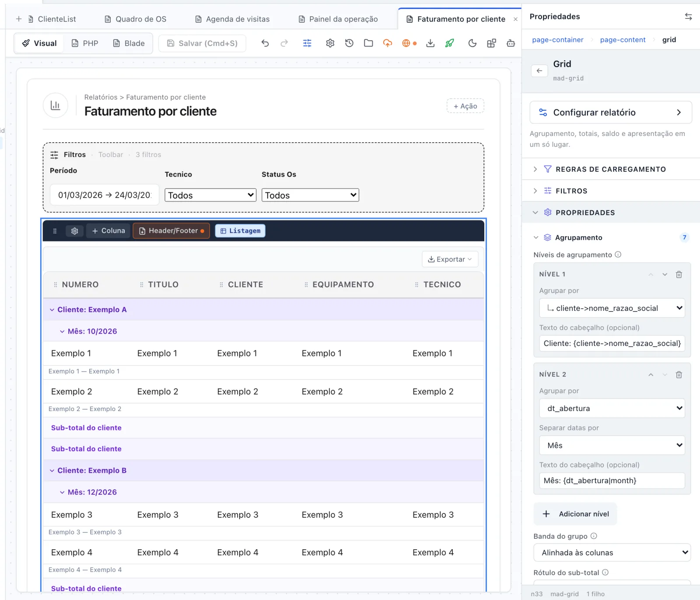700x600 pixels.
Task: Delete Nível 2 with trash icon
Action: point(679,374)
